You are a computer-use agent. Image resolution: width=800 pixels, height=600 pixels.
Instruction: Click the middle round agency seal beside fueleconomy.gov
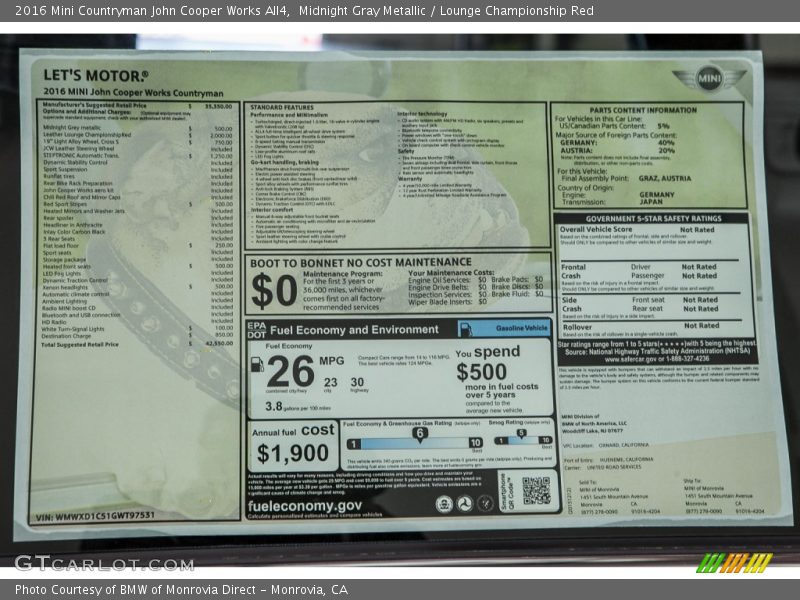pos(464,504)
